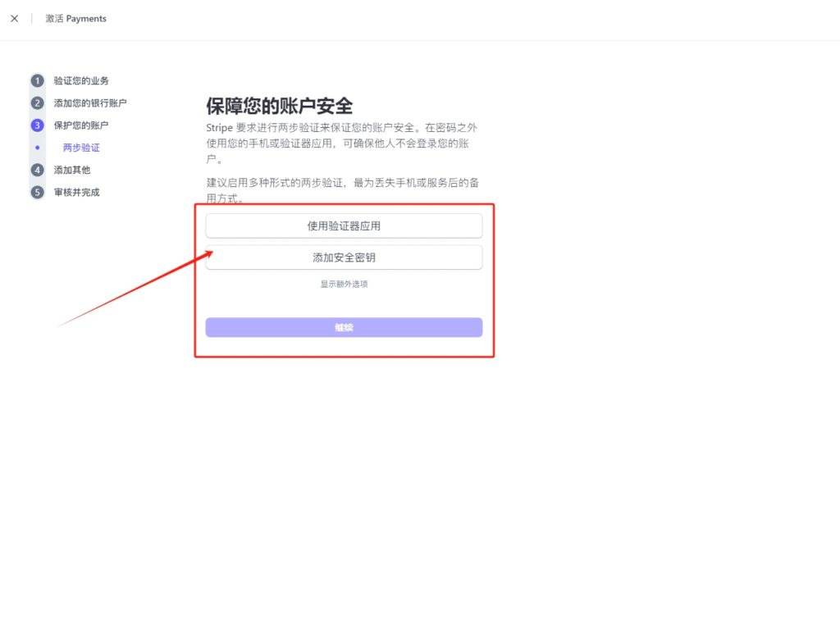Select step 保护您的账户
Viewport: 840px width, 624px height.
point(81,125)
